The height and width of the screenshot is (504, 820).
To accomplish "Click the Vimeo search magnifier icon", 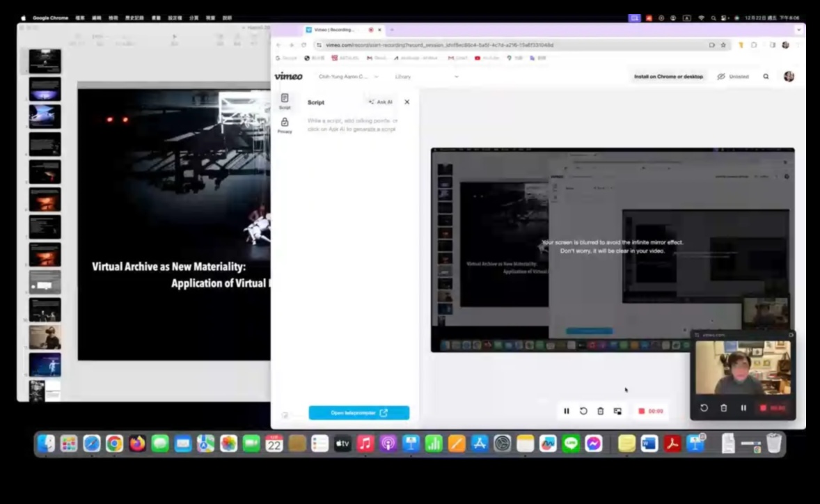I will (x=766, y=77).
